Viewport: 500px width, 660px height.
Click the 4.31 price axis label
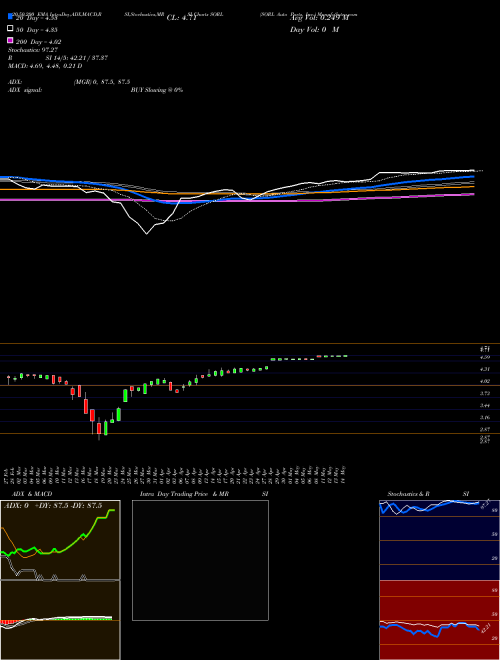tap(484, 369)
